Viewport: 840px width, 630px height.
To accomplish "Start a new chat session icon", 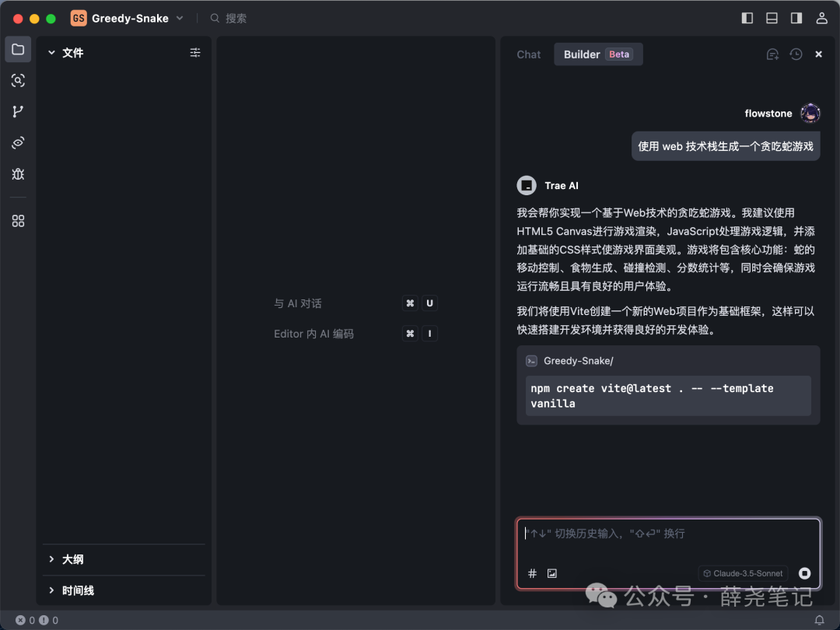I will click(x=772, y=54).
